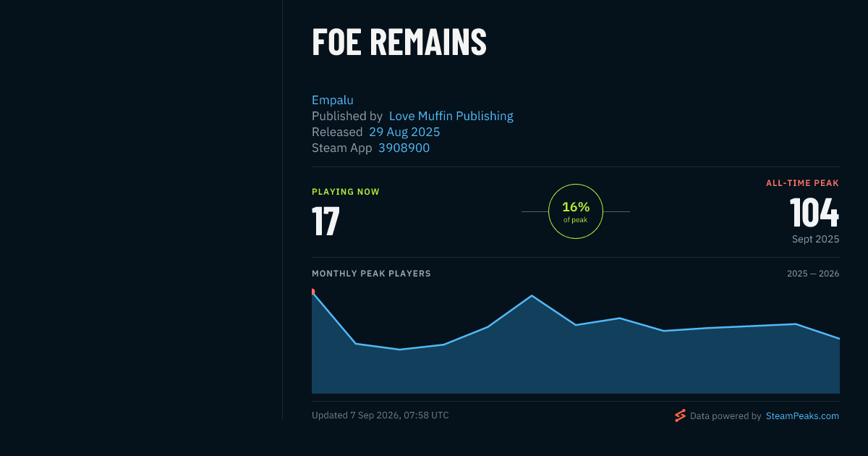868x456 pixels.
Task: Click the Sept 2025 peak date
Action: (815, 239)
